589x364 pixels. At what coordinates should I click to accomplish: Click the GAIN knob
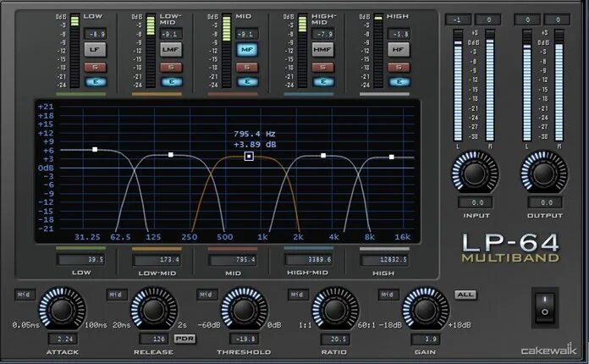(x=425, y=310)
